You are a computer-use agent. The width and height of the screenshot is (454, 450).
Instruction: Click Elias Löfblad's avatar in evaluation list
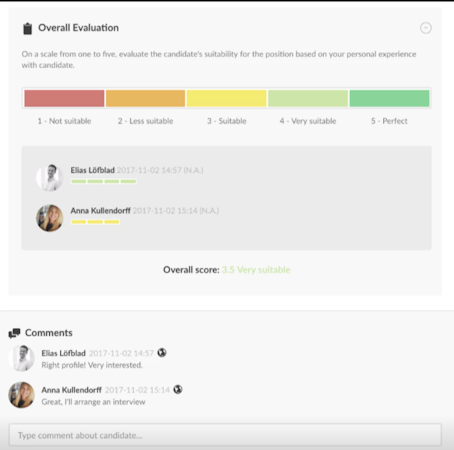(x=50, y=178)
